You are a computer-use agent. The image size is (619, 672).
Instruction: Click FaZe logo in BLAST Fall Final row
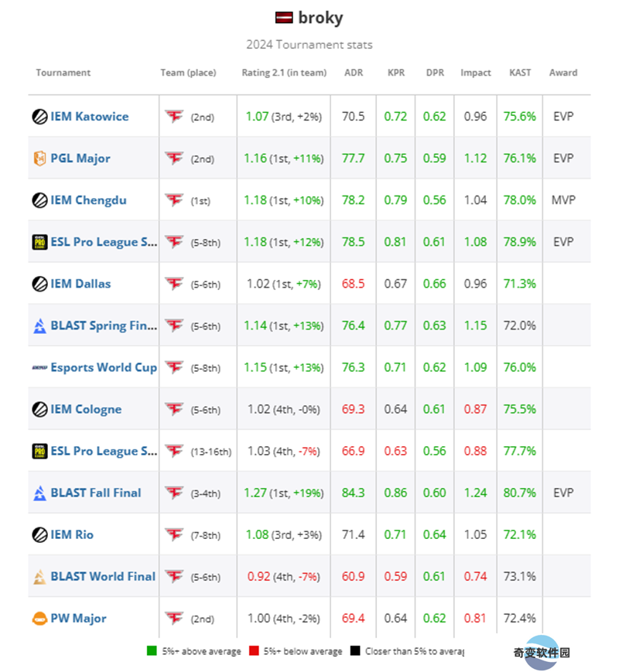(x=175, y=493)
